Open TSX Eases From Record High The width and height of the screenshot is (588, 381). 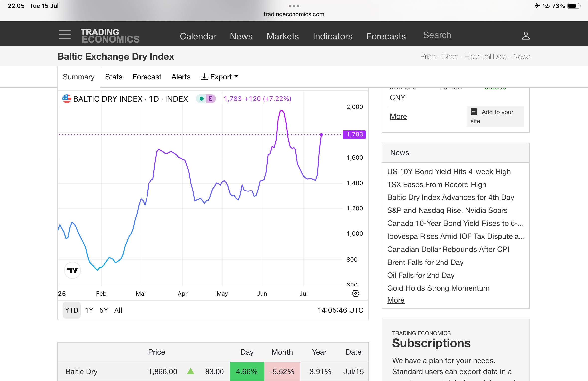pos(437,185)
